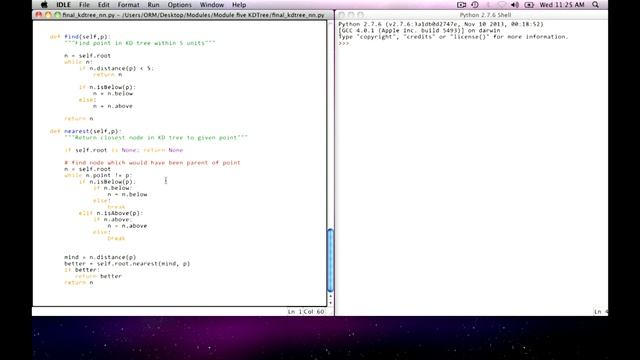
Task: Click the line 'if self.root is None: return None'
Action: 124,150
